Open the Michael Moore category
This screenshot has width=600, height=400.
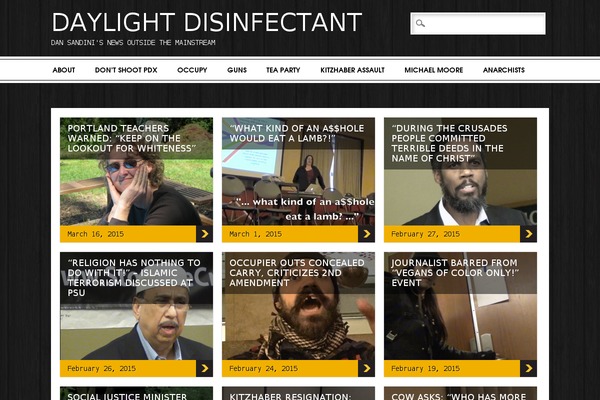(434, 70)
